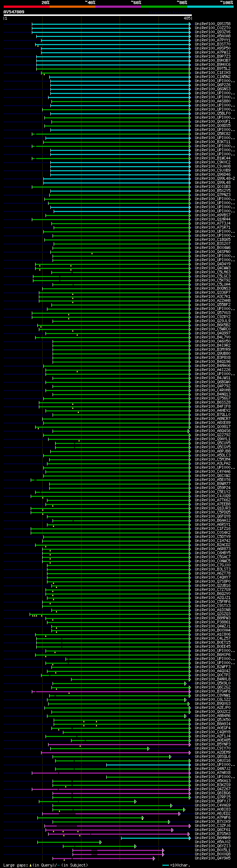This screenshot has height=868, width=237.
Task: Select label UniRef100_C3ZPJ6
Action: [x=213, y=825]
